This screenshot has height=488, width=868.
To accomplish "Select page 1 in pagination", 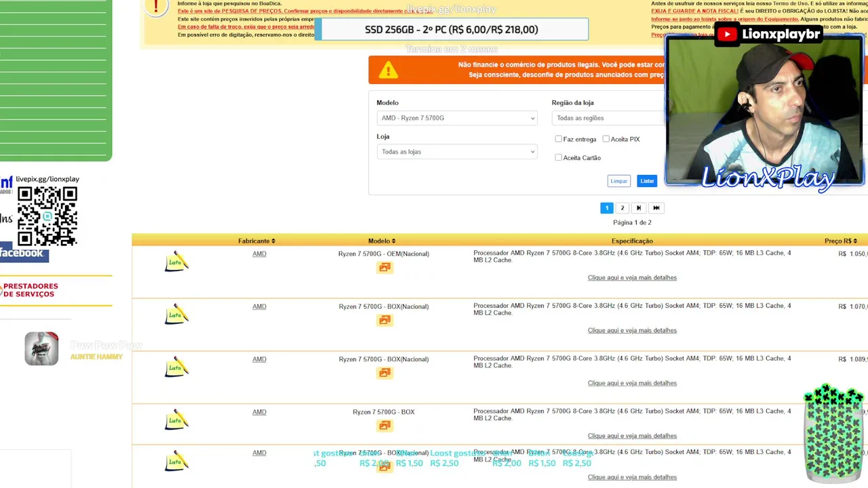I will tap(607, 208).
